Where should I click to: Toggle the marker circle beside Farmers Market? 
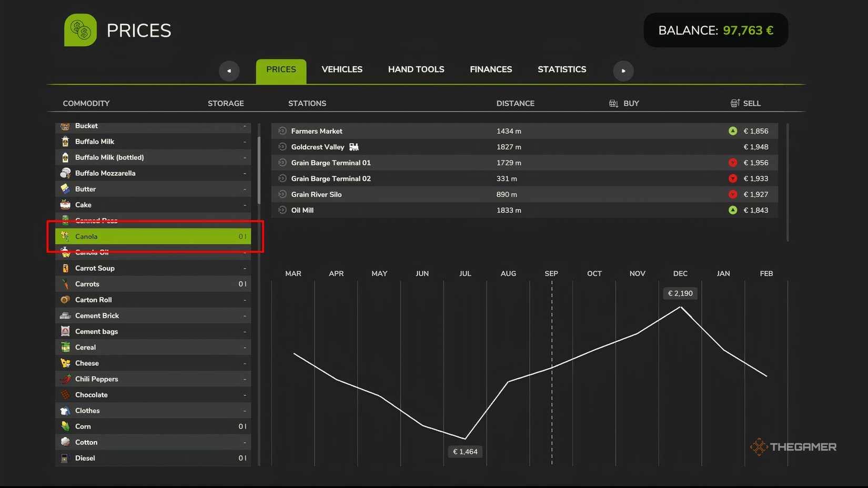point(282,131)
